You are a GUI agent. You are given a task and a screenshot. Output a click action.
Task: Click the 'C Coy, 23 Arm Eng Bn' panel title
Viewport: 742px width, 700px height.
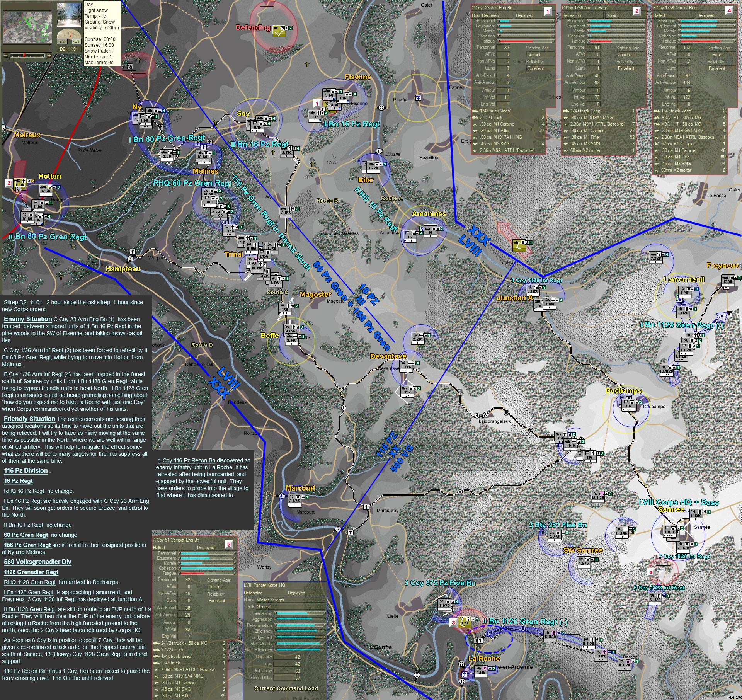click(492, 8)
